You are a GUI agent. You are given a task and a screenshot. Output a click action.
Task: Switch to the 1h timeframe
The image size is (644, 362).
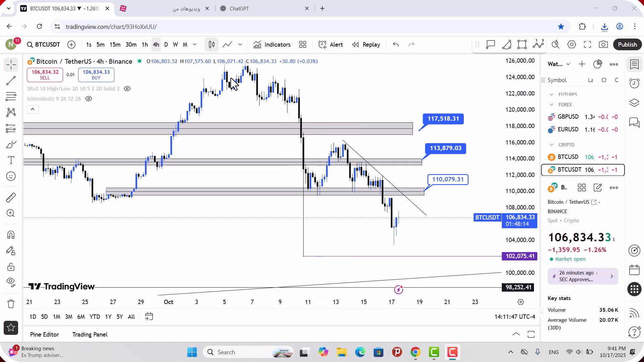click(x=145, y=45)
